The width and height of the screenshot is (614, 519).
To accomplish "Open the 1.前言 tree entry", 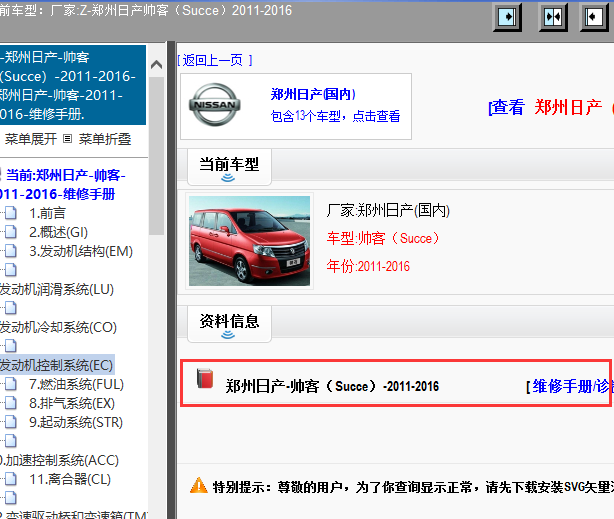I will (x=47, y=213).
